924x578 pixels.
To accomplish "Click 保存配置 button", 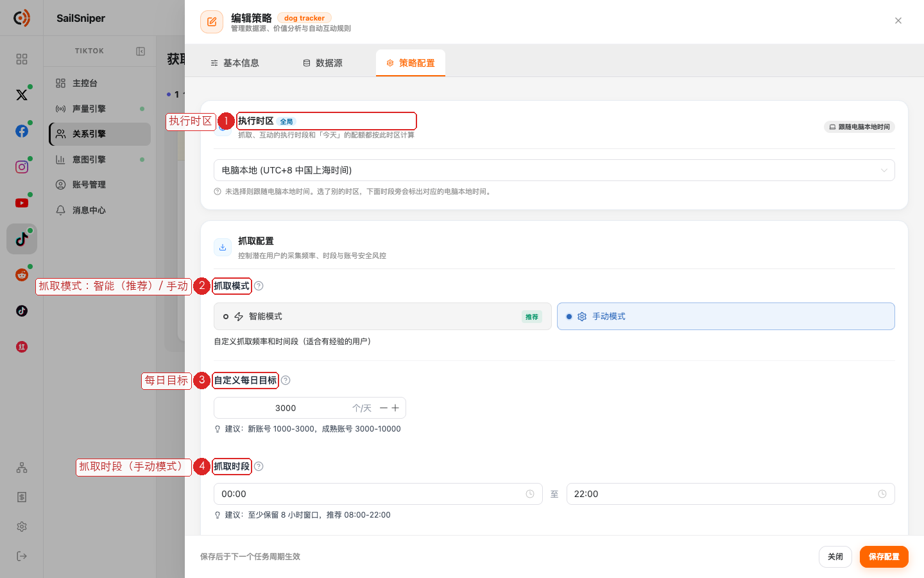I will click(x=884, y=557).
